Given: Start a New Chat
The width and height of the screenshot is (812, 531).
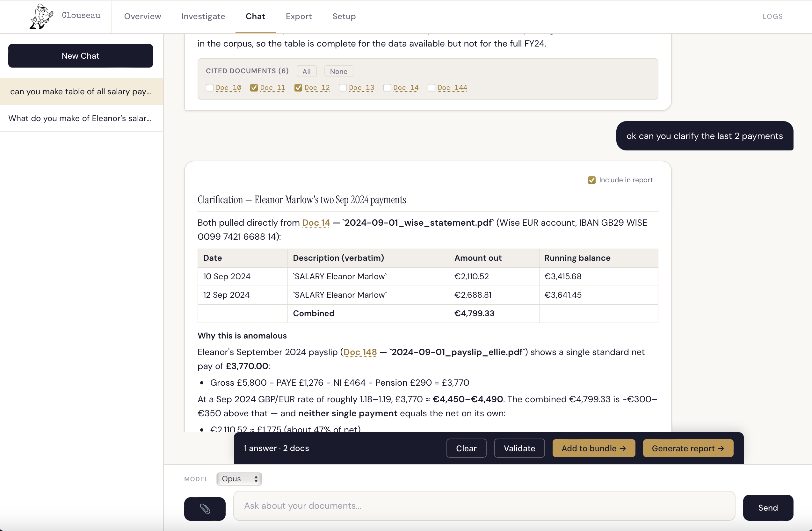Looking at the screenshot, I should click(x=81, y=56).
